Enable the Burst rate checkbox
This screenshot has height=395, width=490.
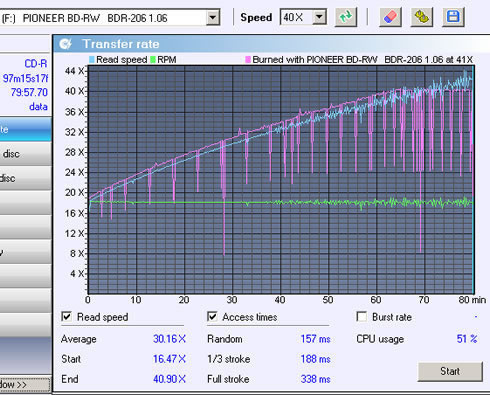(361, 316)
